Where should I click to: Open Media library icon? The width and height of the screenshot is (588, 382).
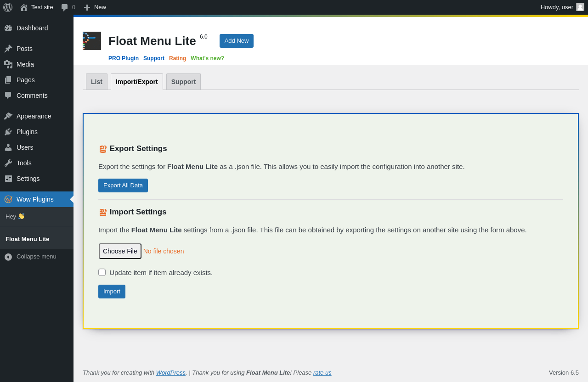point(8,64)
